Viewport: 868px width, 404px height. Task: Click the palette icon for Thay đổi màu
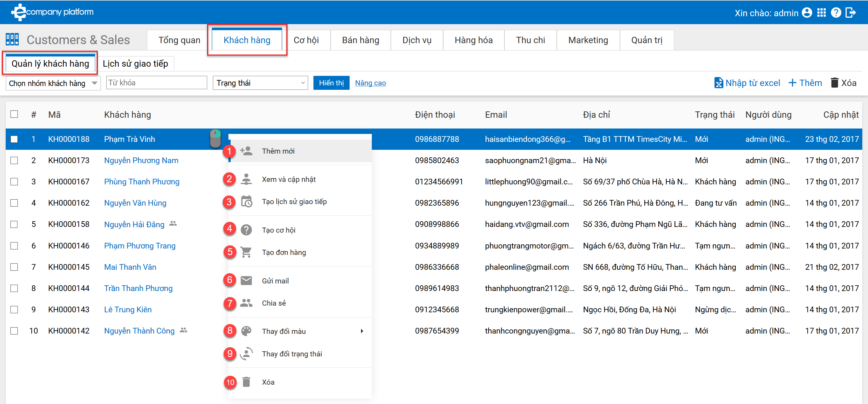[x=246, y=331]
